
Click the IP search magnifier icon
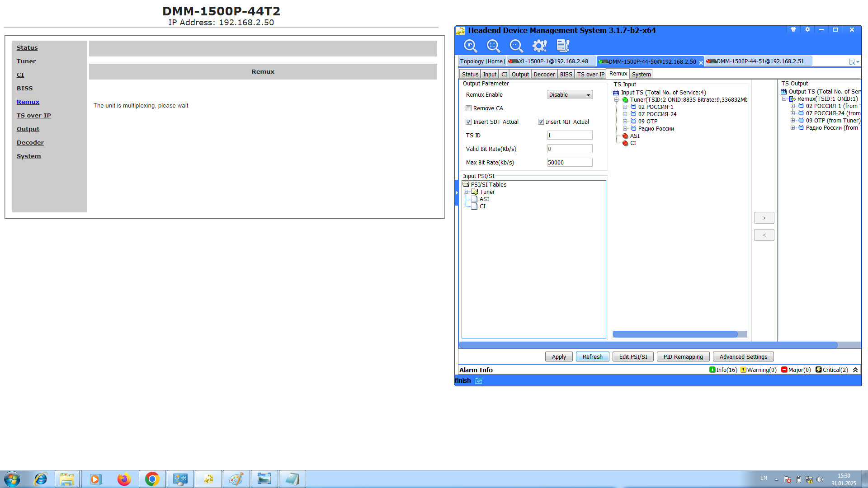[x=470, y=46]
